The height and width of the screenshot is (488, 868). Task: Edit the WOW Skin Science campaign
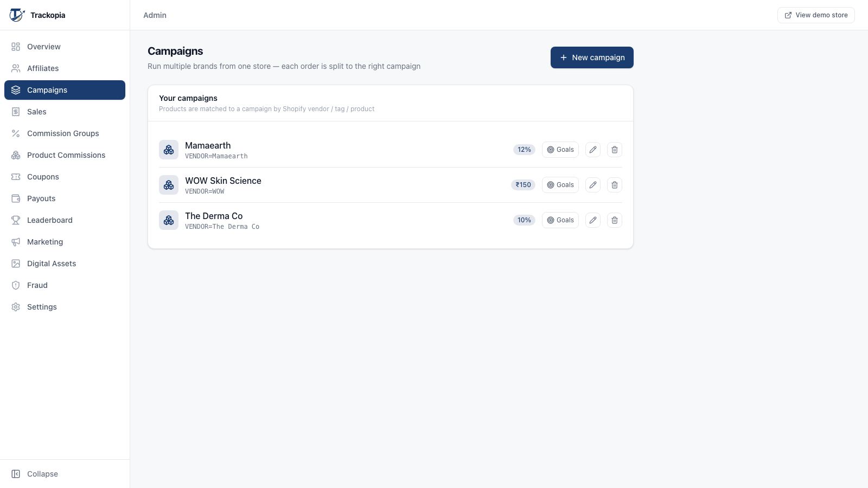pyautogui.click(x=593, y=185)
